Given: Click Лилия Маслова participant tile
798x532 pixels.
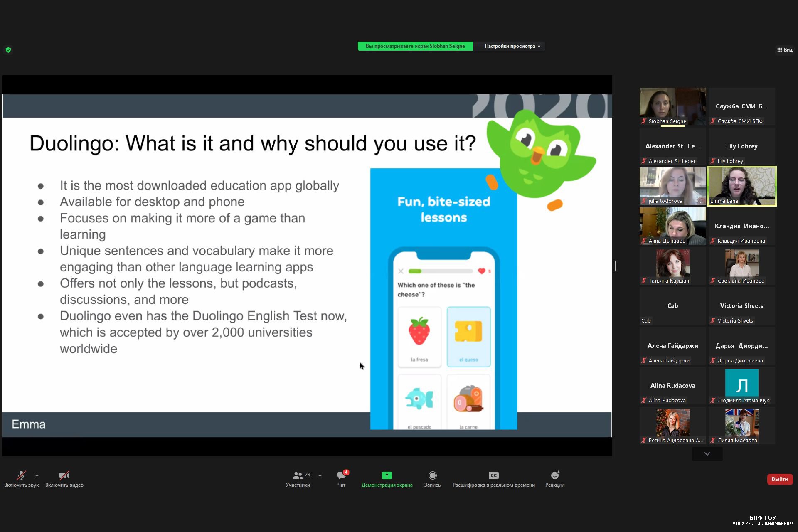Looking at the screenshot, I should click(x=742, y=426).
